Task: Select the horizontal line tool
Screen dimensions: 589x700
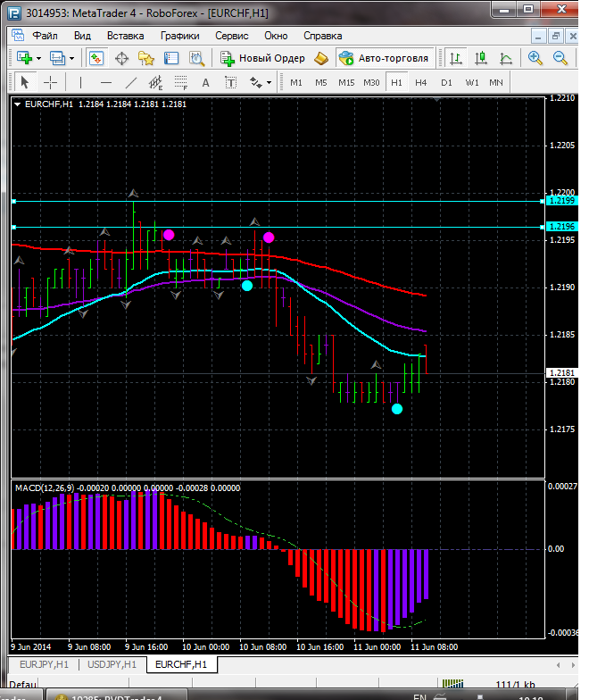Action: click(x=106, y=82)
